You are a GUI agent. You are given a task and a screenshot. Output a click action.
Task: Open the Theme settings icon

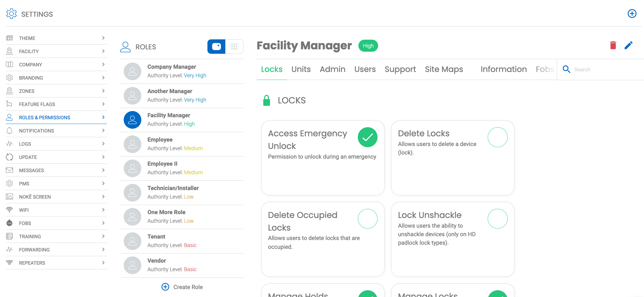pos(10,38)
